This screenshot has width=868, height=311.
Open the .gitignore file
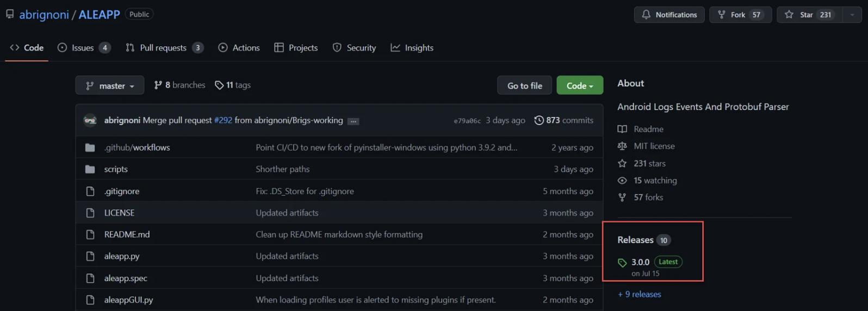pos(122,191)
